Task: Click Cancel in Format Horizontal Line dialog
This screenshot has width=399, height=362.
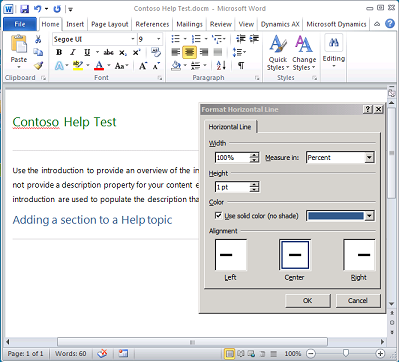Action: point(358,300)
